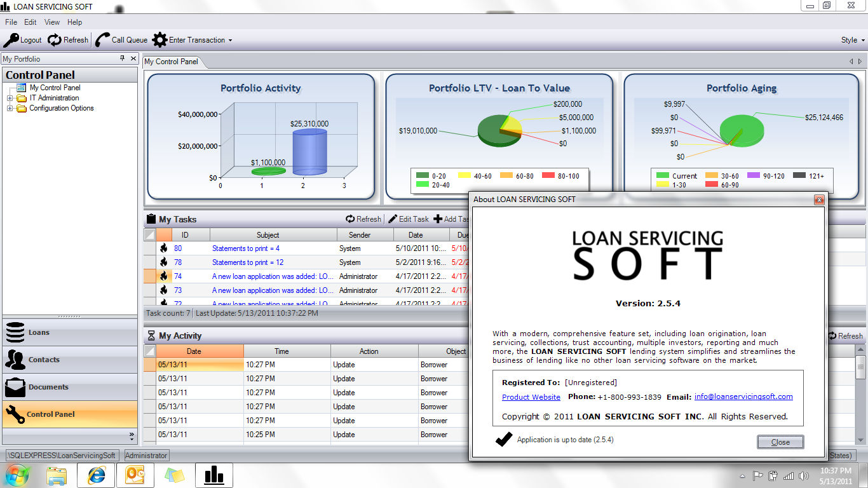Open the Help menu
This screenshot has height=488, width=868.
point(75,22)
